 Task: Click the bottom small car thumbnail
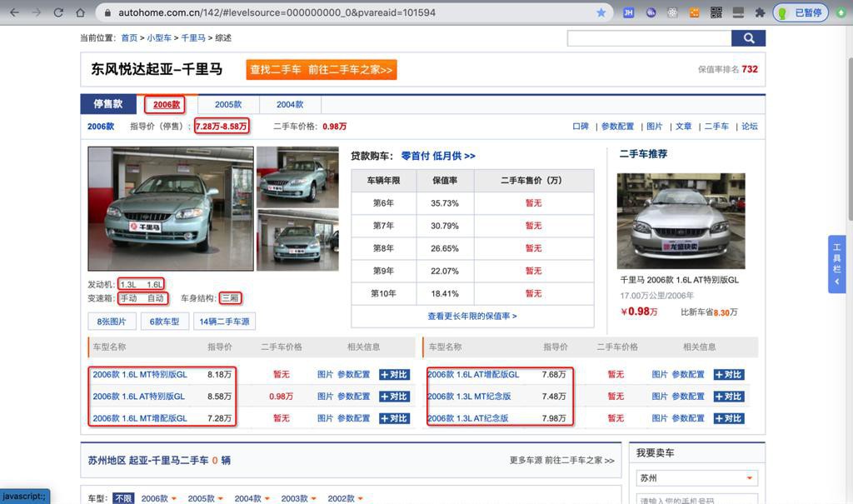[x=297, y=240]
